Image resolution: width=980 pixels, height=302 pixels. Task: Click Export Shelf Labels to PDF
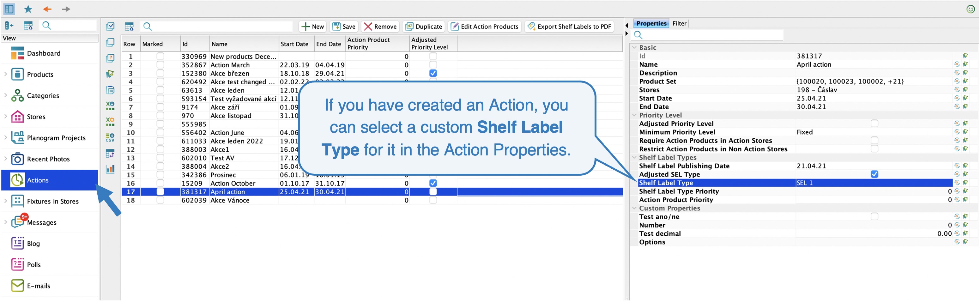[569, 27]
